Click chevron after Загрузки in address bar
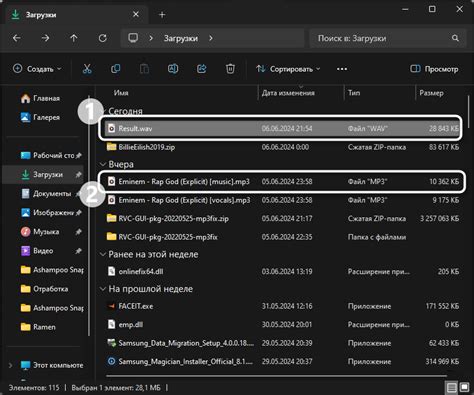Screen dimensions: 474x395 pyautogui.click(x=211, y=38)
